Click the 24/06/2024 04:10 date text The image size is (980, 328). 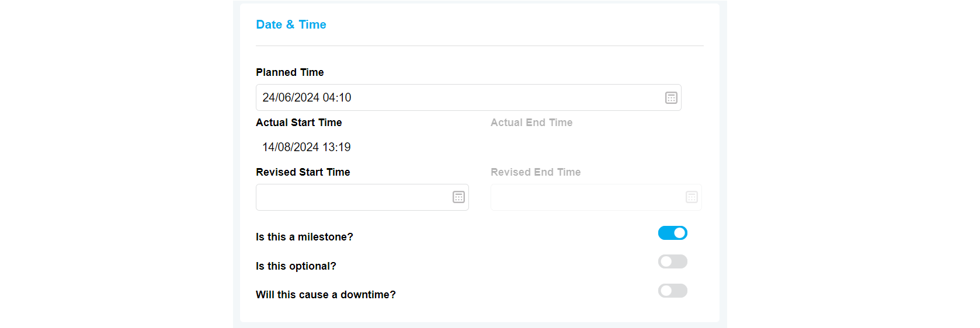(307, 97)
